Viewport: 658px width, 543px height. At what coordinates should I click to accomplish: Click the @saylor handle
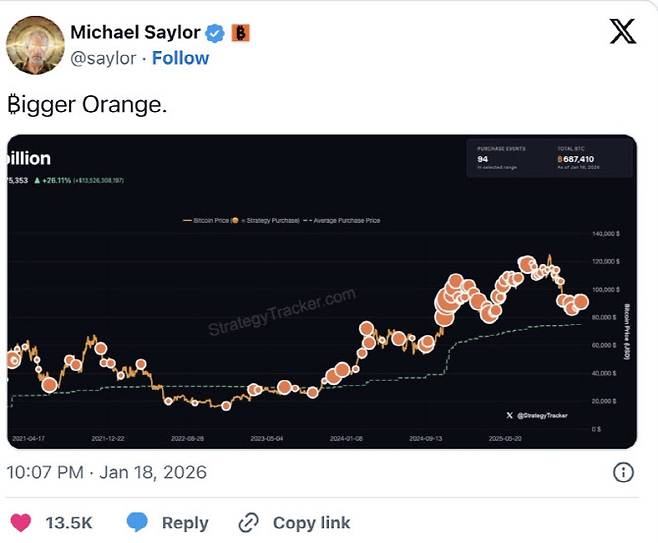(x=103, y=58)
